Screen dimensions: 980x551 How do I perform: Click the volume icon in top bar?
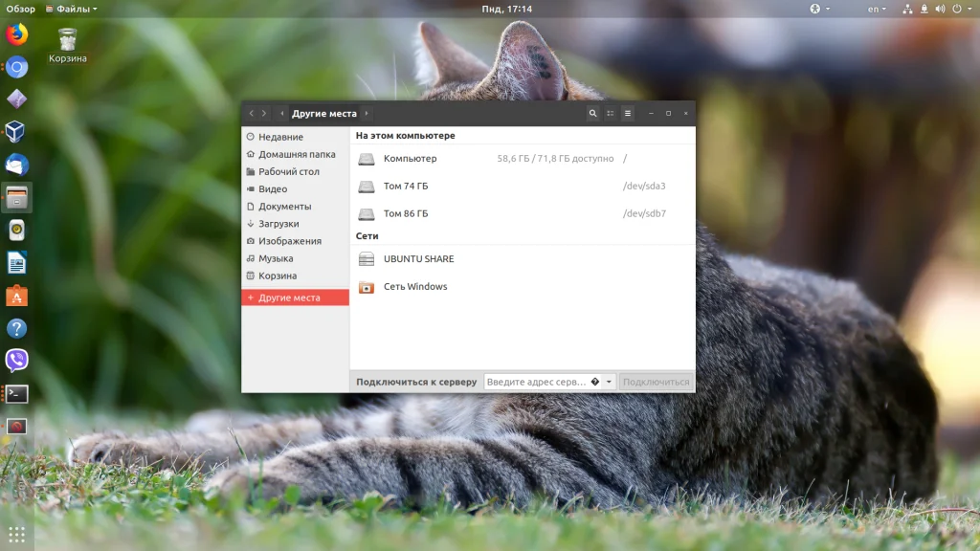[x=940, y=9]
